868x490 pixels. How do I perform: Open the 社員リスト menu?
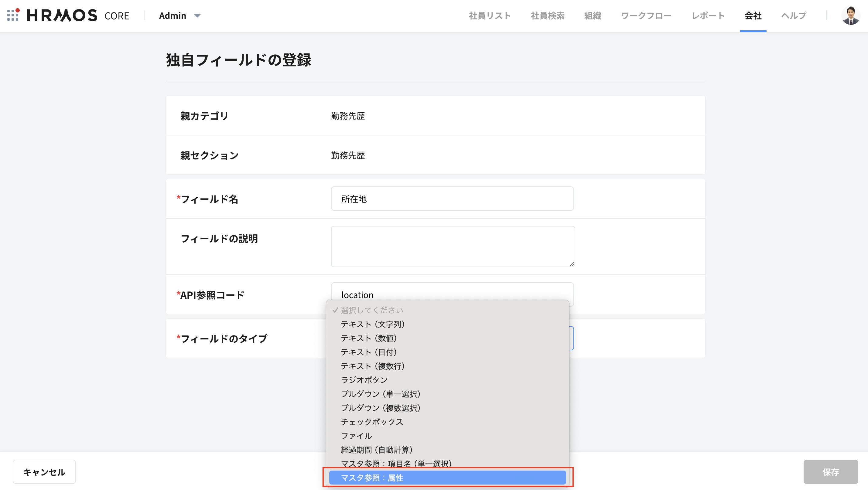[490, 16]
